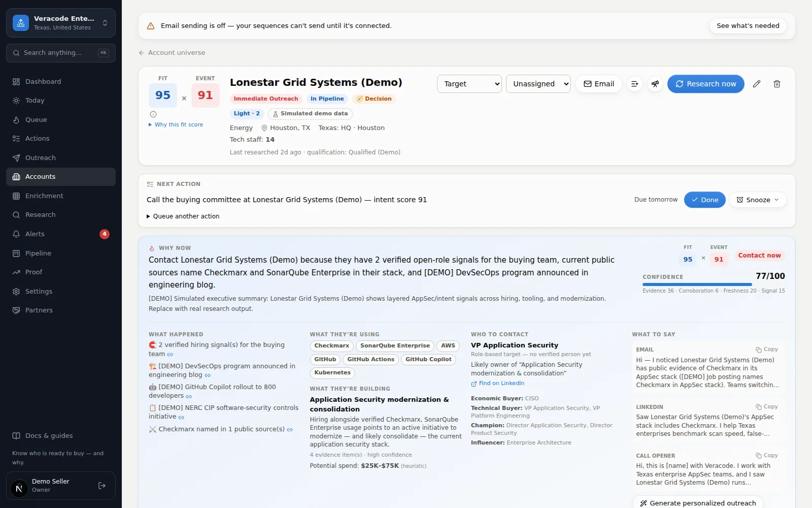Copy the CALL OPENER script
This screenshot has width=812, height=508.
pyautogui.click(x=767, y=456)
